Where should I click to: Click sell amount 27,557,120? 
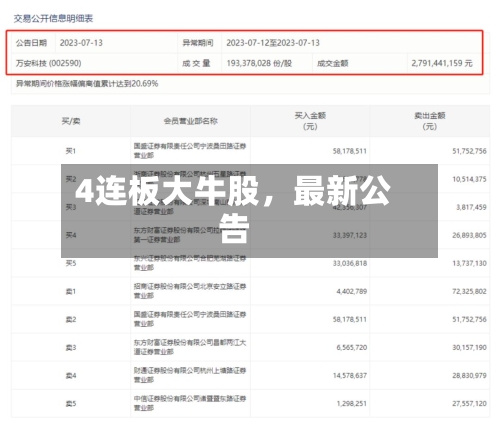click(x=469, y=404)
